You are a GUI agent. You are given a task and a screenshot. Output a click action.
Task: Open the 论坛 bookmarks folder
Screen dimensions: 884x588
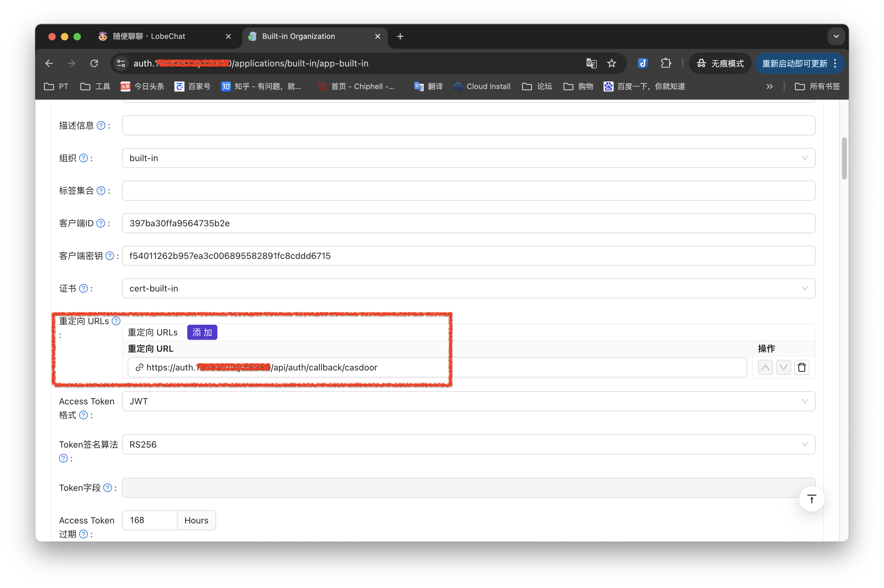click(537, 87)
